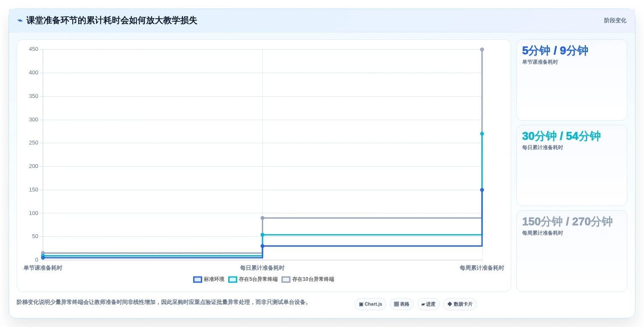Click the 每日累计准备耗时 card caption

(542, 147)
